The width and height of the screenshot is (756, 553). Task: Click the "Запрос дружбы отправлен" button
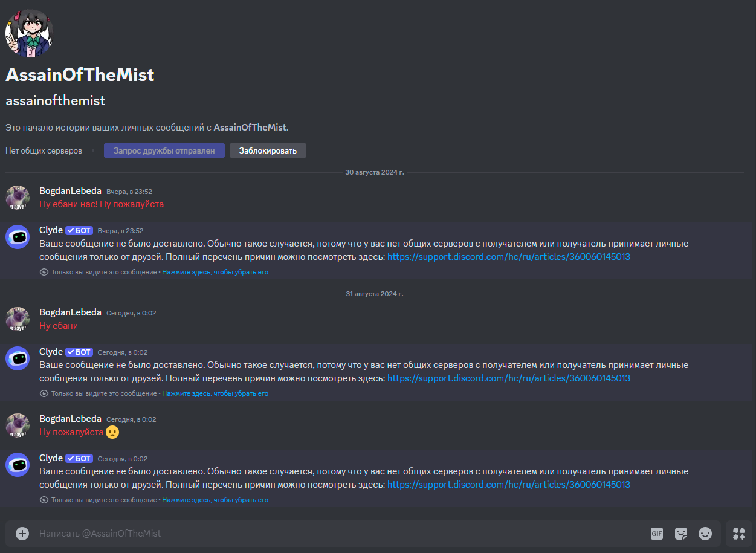(164, 150)
